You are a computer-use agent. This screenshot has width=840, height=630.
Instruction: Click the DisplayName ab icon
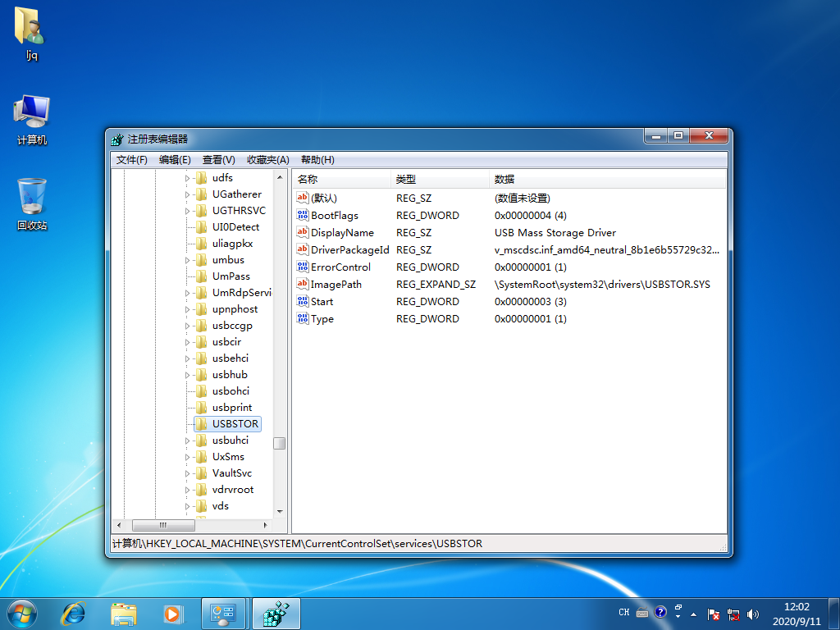pyautogui.click(x=303, y=232)
